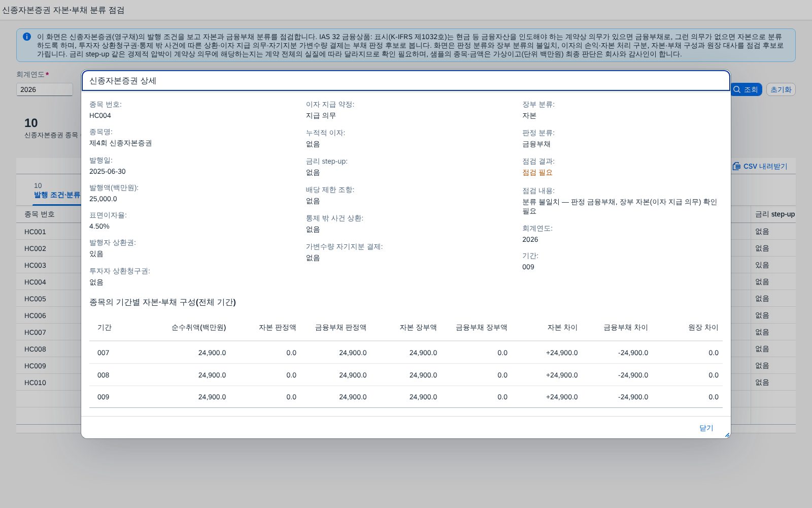Select row HC007 in background table
This screenshot has height=508, width=812.
point(49,332)
